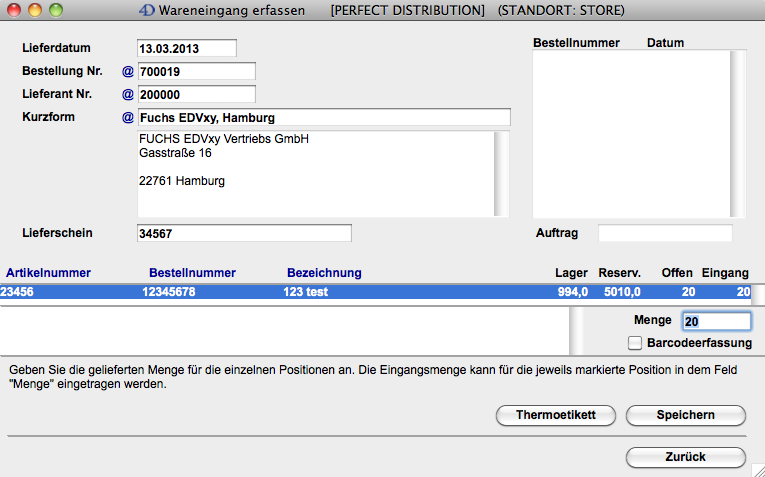765x477 pixels.
Task: Click the @ lookup icon beside Bestellung Nr.
Action: click(x=127, y=72)
